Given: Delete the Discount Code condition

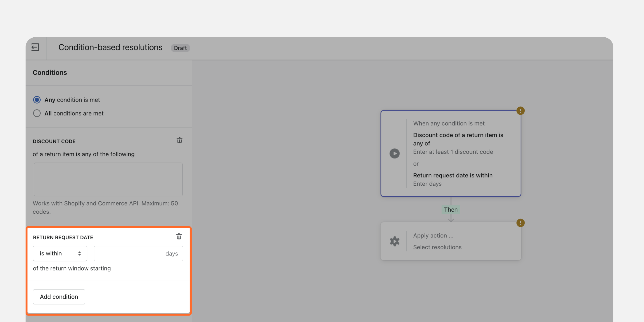Looking at the screenshot, I should (179, 140).
